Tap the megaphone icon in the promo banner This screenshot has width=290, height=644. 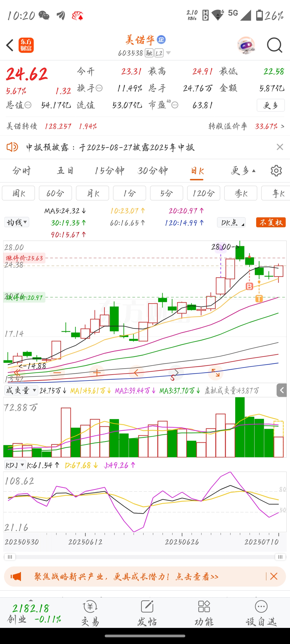[x=16, y=576]
